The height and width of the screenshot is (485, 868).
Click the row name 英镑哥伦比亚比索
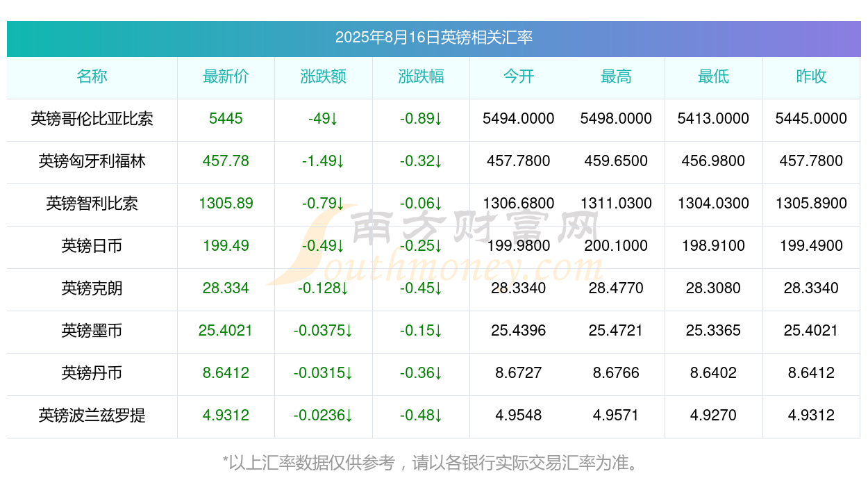pyautogui.click(x=92, y=119)
